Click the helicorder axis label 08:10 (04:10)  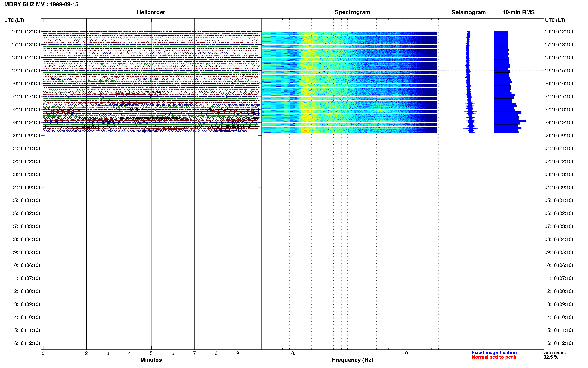26,239
